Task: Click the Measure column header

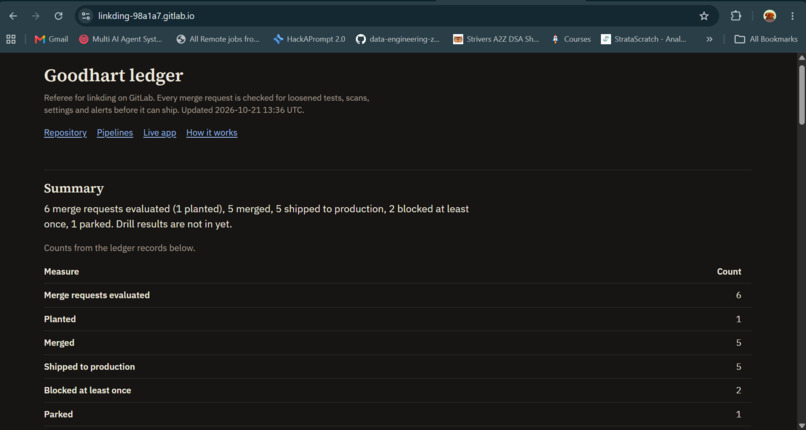Action: pyautogui.click(x=61, y=271)
